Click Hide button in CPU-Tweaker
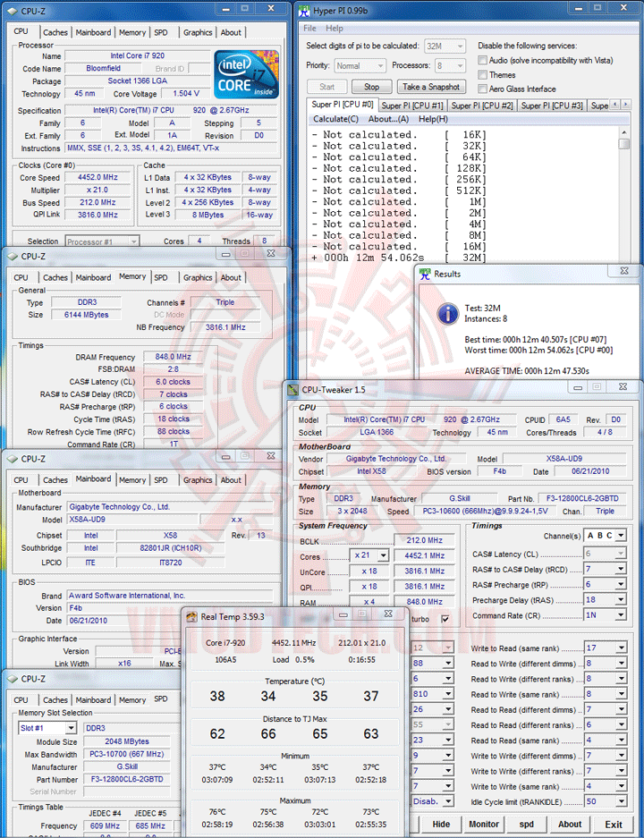644x838 pixels. [441, 825]
